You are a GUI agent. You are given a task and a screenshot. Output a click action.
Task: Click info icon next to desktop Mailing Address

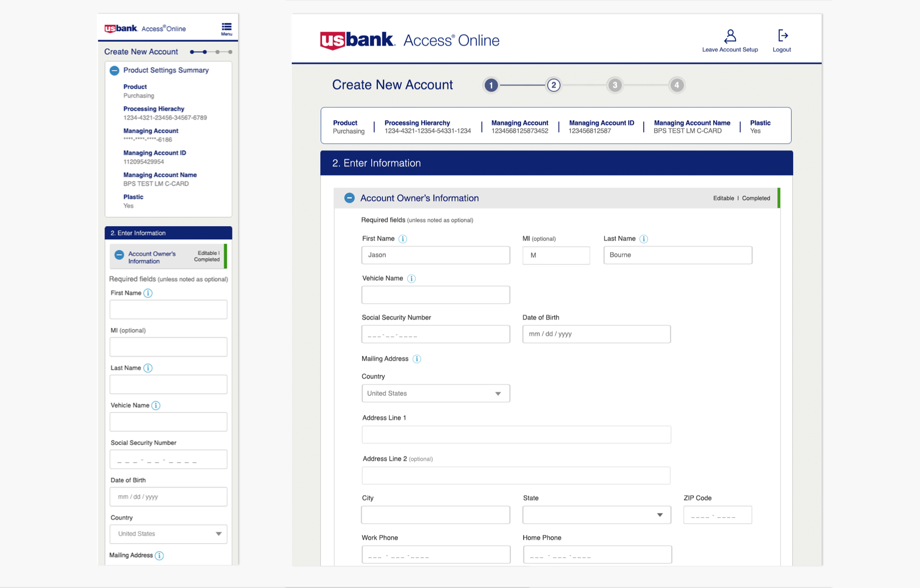click(x=417, y=359)
